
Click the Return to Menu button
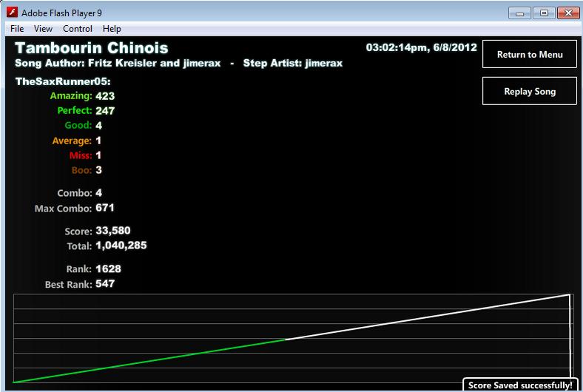tap(530, 54)
